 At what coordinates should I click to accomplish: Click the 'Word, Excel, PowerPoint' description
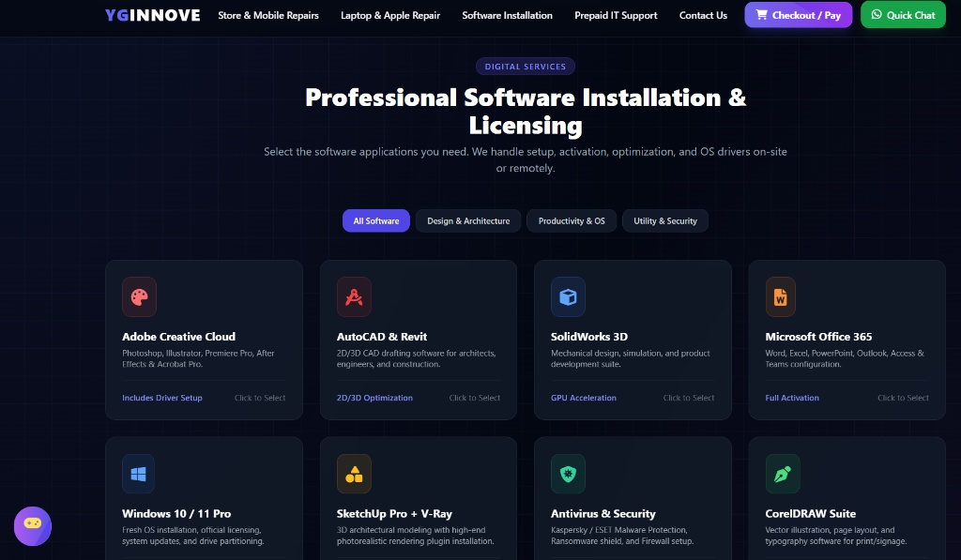(845, 358)
